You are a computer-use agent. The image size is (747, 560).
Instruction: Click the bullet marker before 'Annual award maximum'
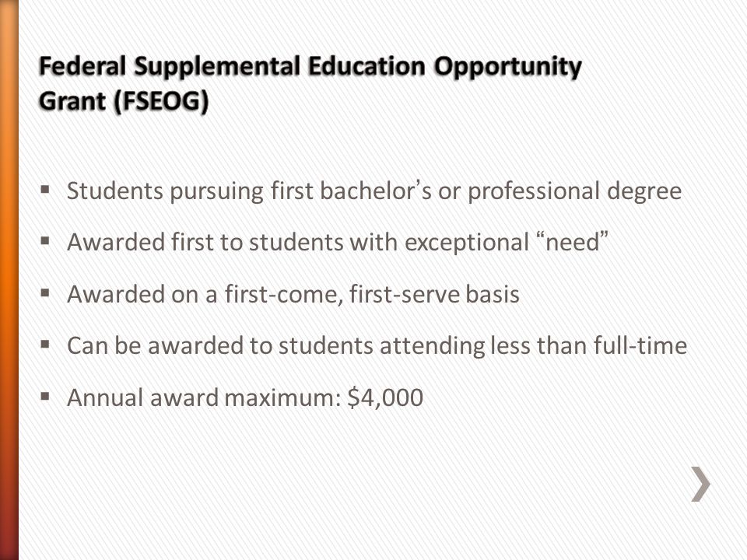pyautogui.click(x=45, y=397)
